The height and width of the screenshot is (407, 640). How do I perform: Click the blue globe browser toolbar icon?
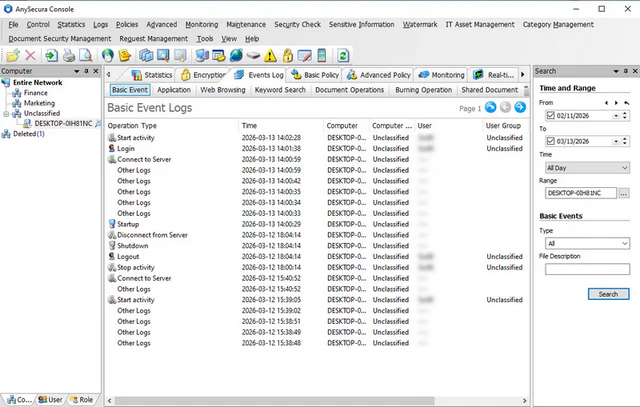click(x=236, y=55)
